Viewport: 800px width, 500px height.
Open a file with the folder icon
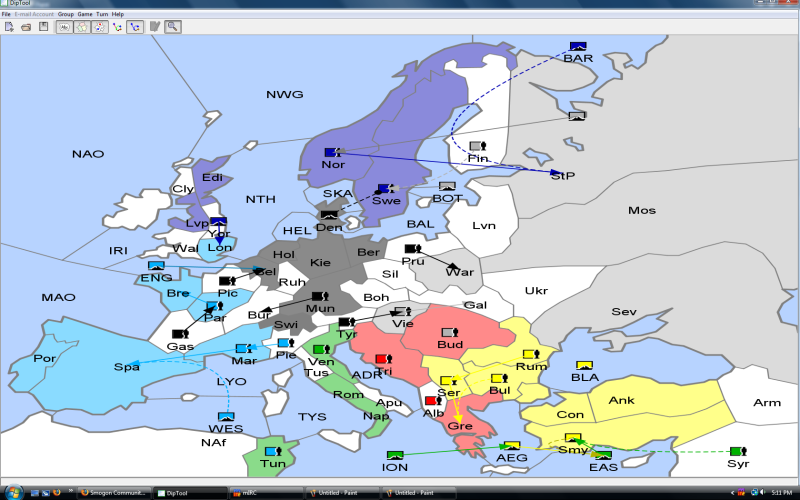coord(26,26)
